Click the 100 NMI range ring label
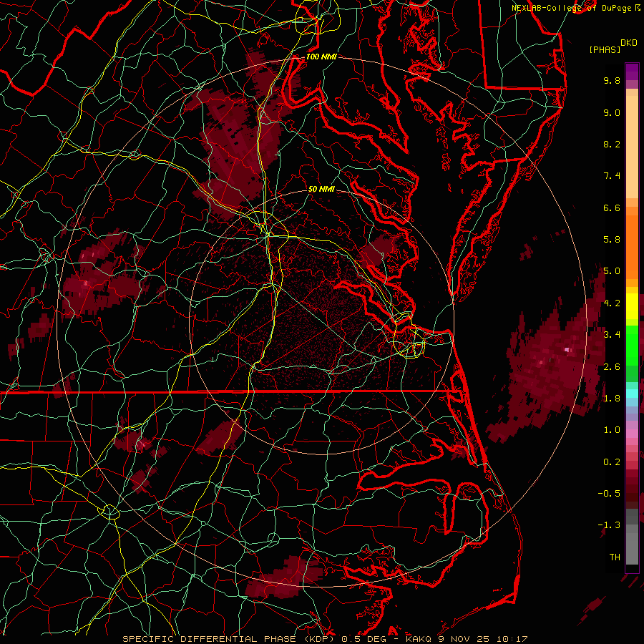 (x=321, y=57)
